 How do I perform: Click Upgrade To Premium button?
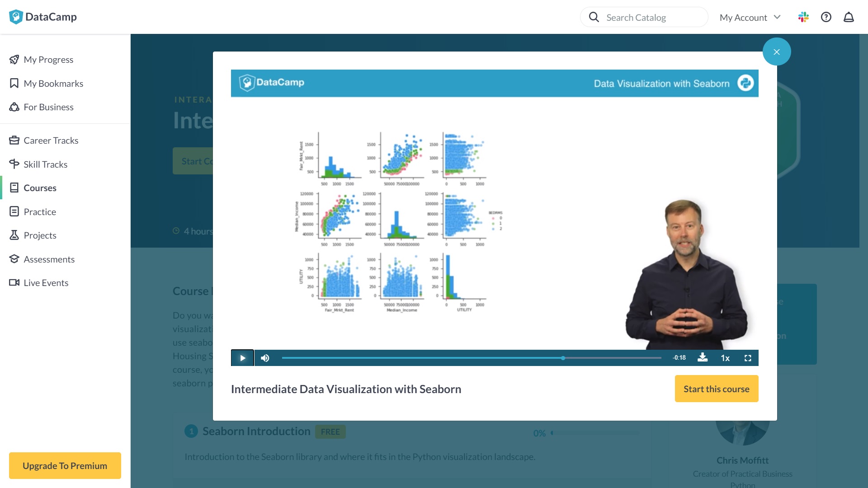[x=65, y=465]
